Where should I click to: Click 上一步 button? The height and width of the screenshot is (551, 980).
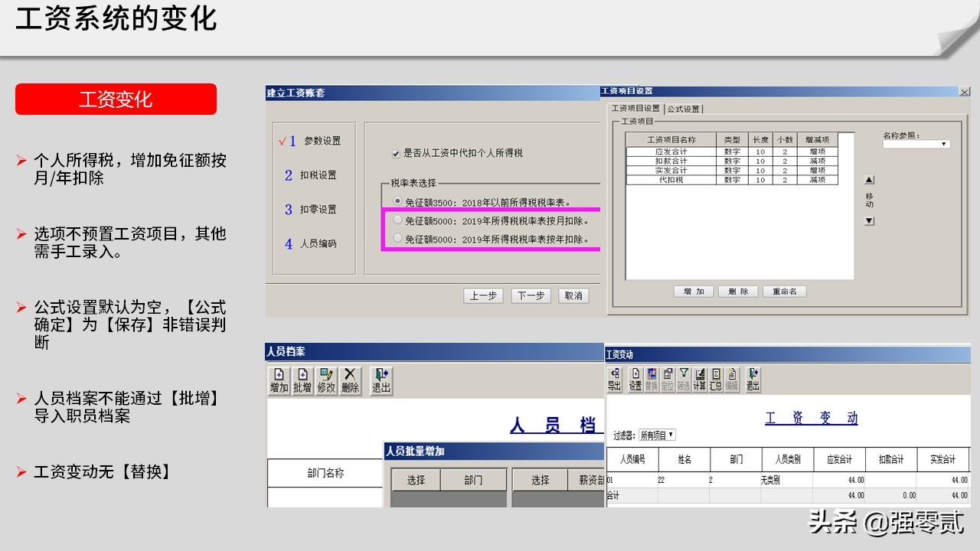tap(483, 295)
